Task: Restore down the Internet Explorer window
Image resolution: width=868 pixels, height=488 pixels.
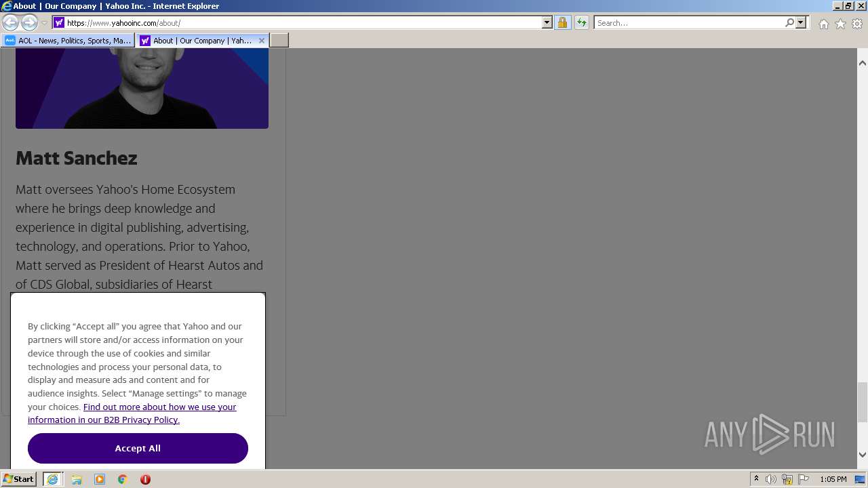Action: pyautogui.click(x=848, y=6)
